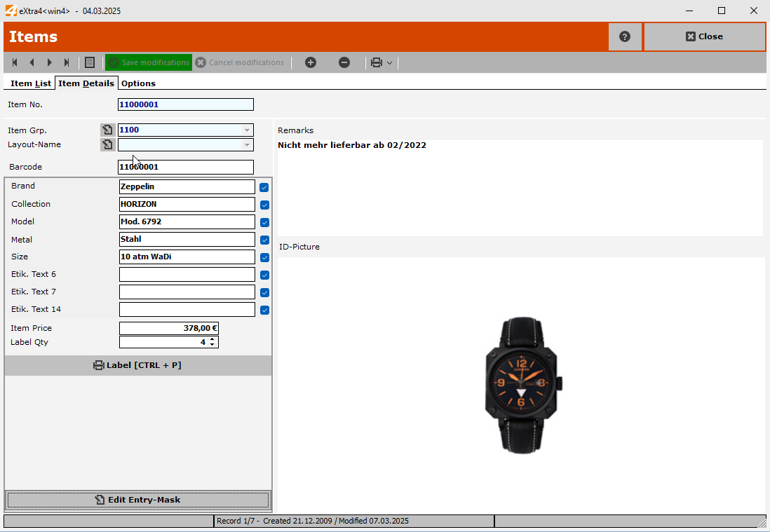
Task: Increase Label Qty with the up arrow
Action: (213, 339)
